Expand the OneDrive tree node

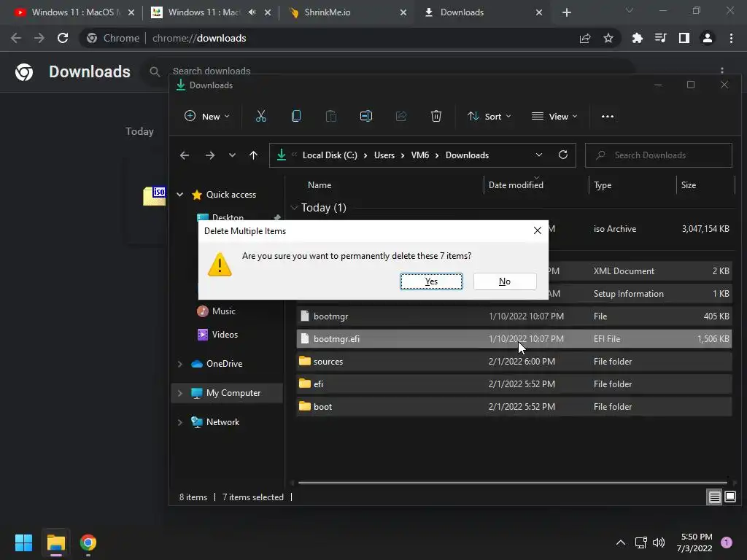(180, 364)
